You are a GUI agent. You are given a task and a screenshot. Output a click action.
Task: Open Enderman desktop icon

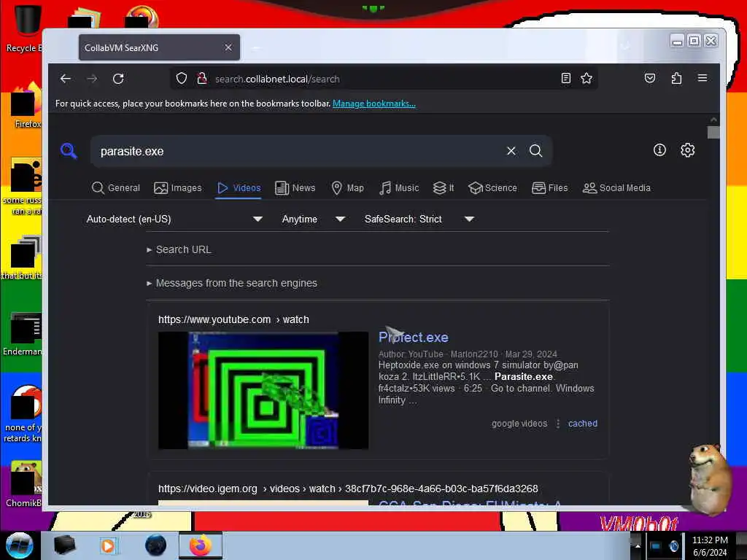(24, 334)
